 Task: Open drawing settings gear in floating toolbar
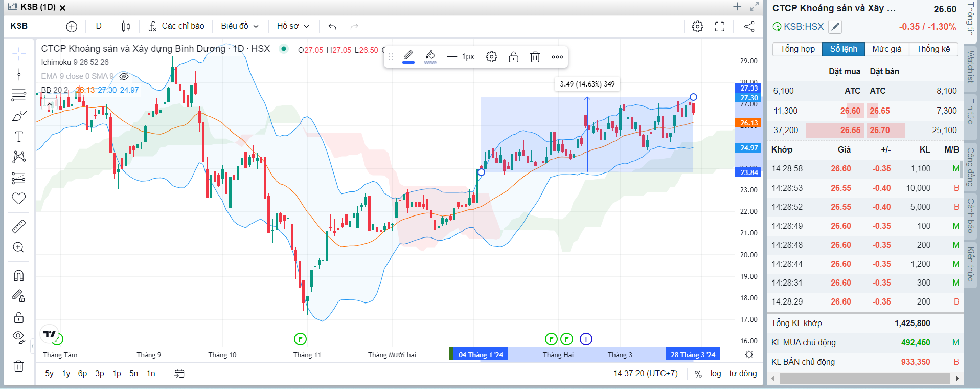point(492,57)
